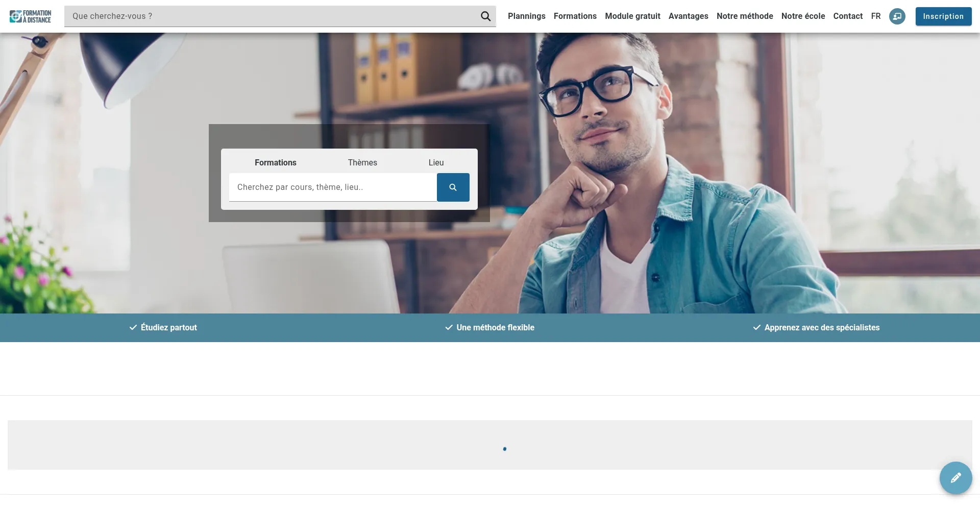The image size is (980, 507).
Task: Click the Inscription button
Action: (x=943, y=16)
